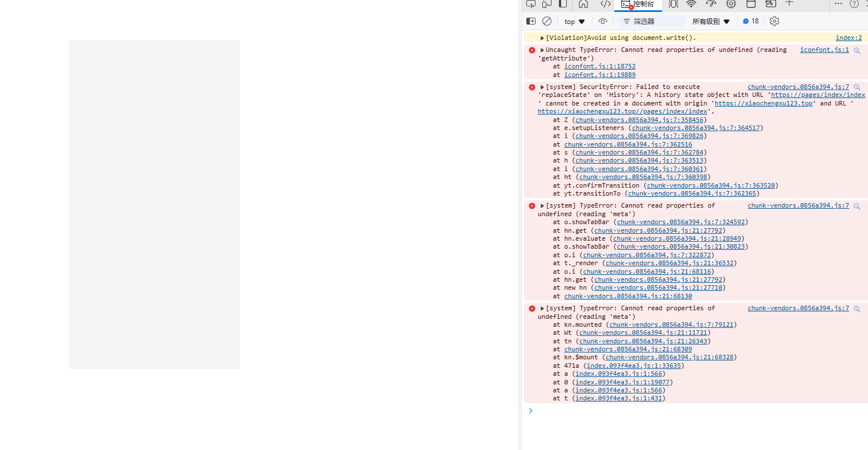Expand the SecurityError replaceState message
The image size is (868, 450).
[542, 87]
